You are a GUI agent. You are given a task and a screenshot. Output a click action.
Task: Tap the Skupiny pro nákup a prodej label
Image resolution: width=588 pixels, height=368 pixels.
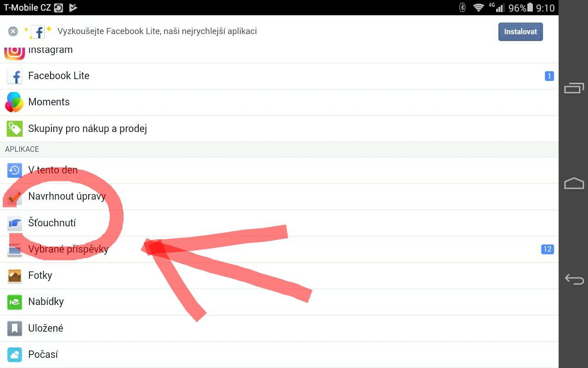click(87, 129)
